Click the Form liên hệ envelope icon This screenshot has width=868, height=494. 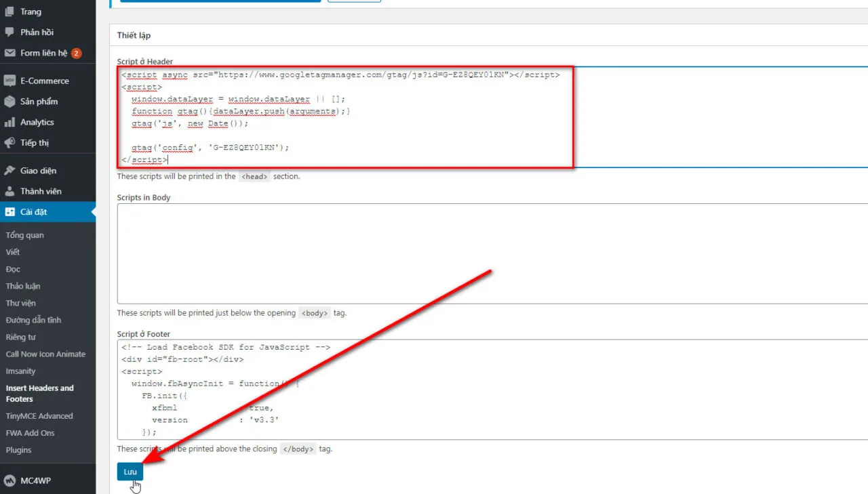(x=9, y=53)
